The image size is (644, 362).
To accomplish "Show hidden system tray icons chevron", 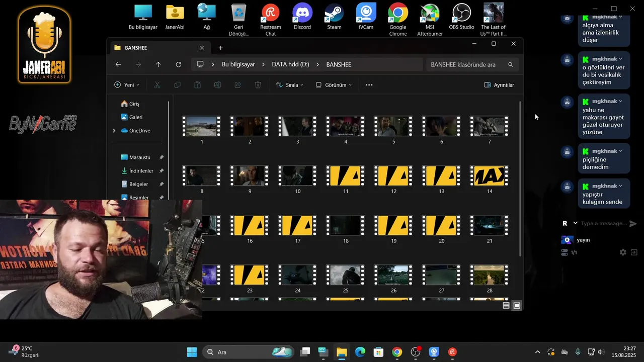I will pos(537,352).
